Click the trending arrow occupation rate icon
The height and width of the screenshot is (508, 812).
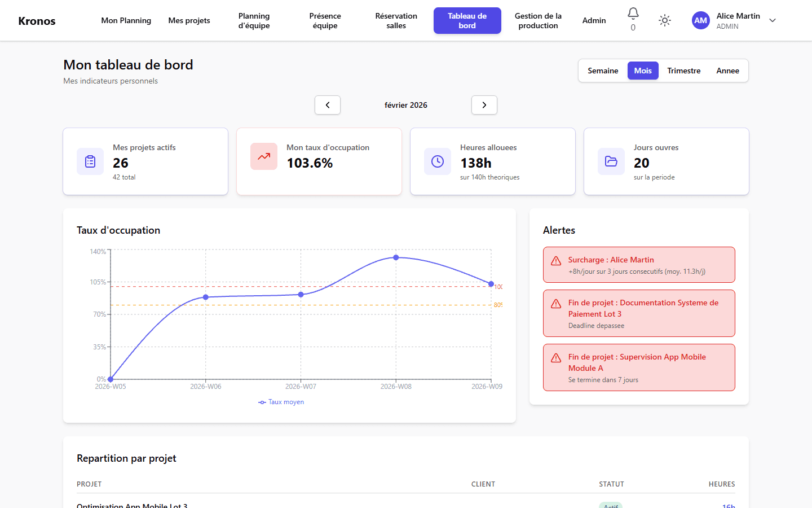tap(264, 156)
